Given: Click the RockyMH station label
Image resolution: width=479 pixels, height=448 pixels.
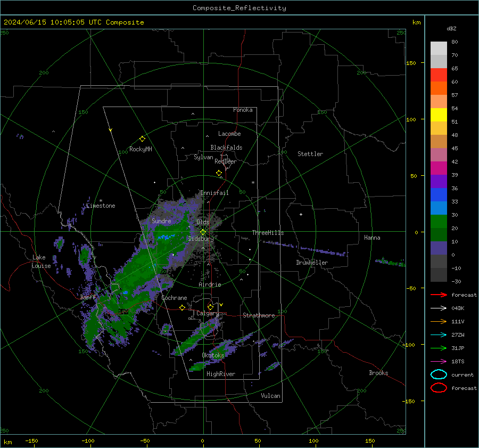Looking at the screenshot, I should [141, 149].
